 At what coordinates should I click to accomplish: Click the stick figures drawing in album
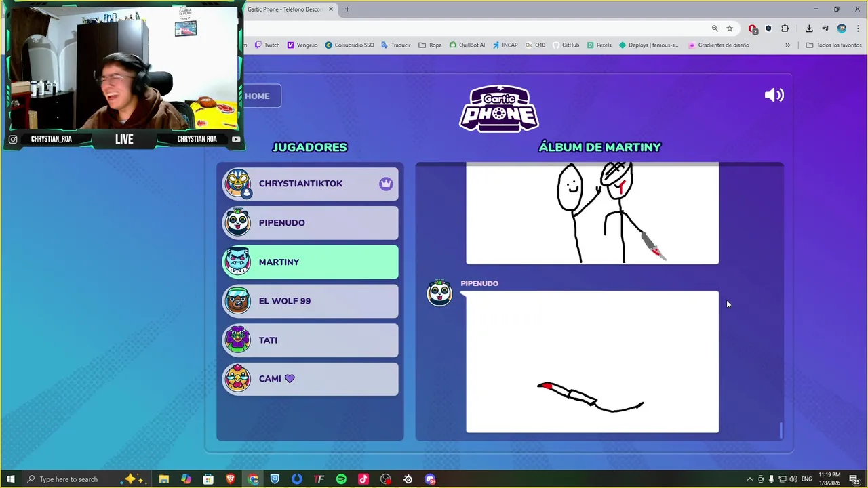point(592,213)
